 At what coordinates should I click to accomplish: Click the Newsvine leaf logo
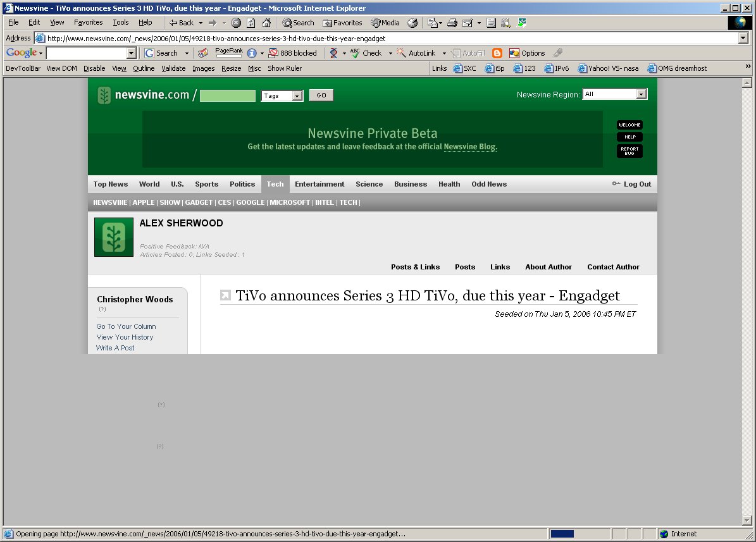tap(104, 95)
